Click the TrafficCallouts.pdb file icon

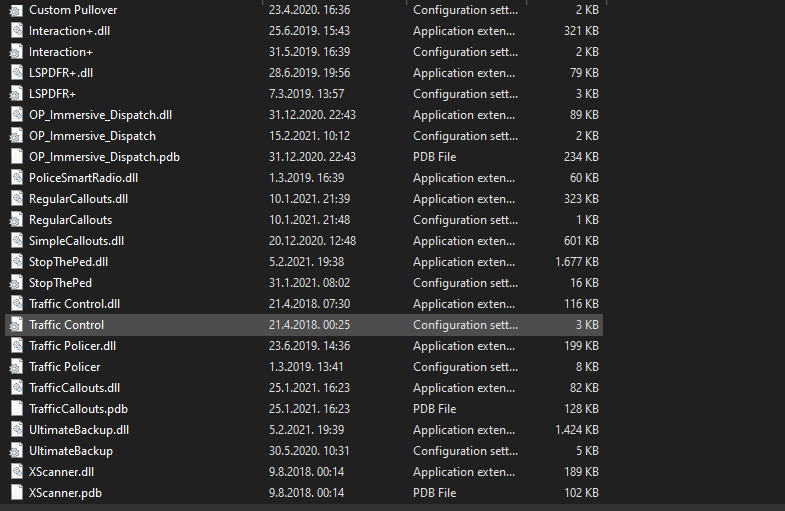17,409
